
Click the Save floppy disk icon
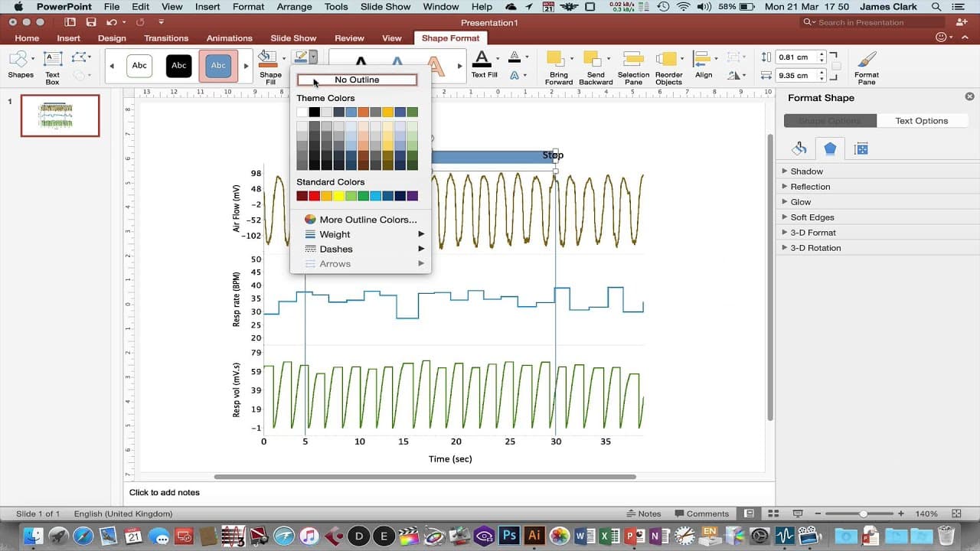[91, 22]
